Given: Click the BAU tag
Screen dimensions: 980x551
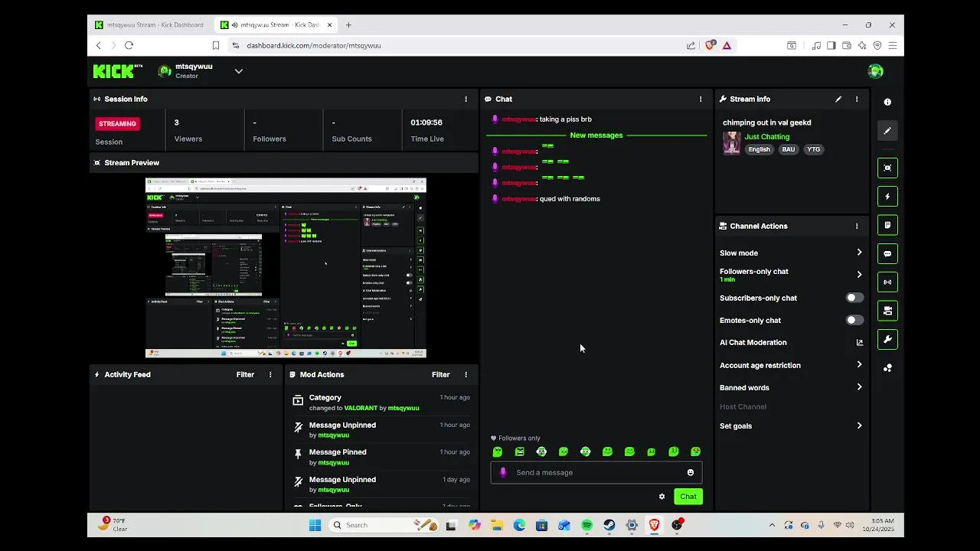Looking at the screenshot, I should point(788,149).
